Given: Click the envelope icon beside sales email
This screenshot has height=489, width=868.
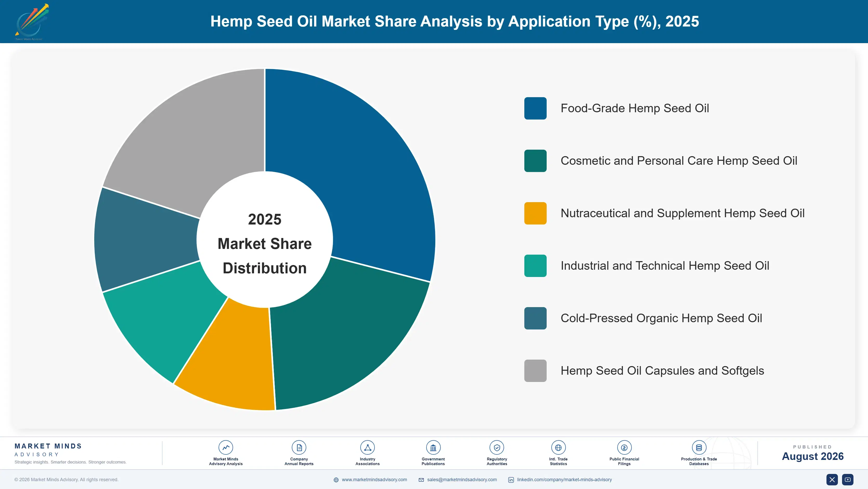Looking at the screenshot, I should point(421,480).
